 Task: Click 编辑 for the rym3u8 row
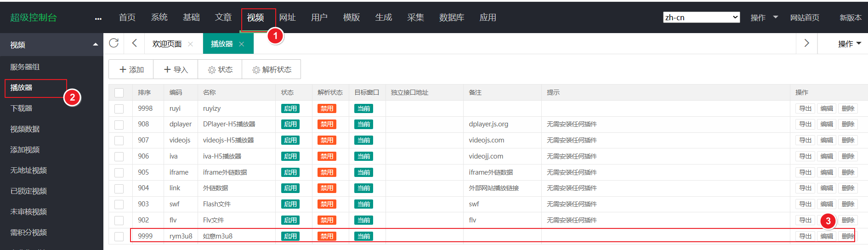pos(827,236)
